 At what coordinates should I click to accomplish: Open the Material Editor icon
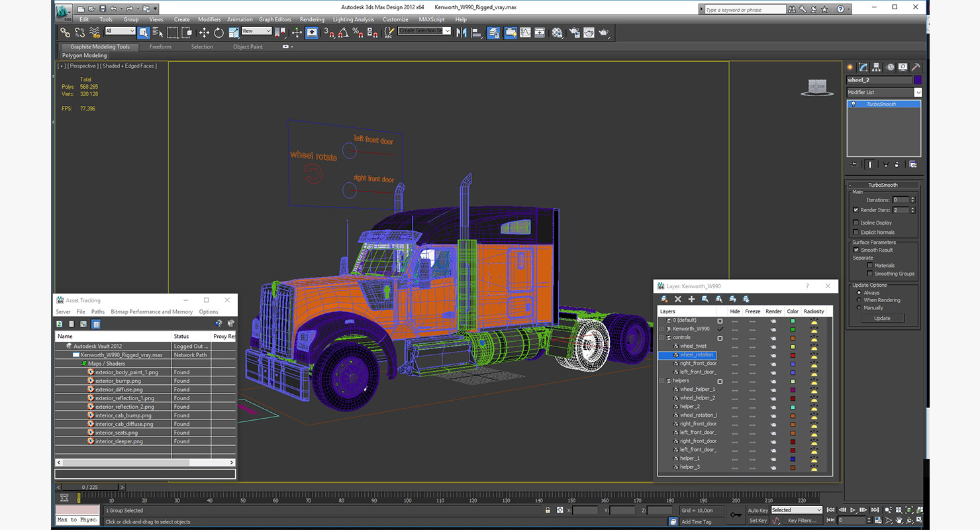point(557,32)
